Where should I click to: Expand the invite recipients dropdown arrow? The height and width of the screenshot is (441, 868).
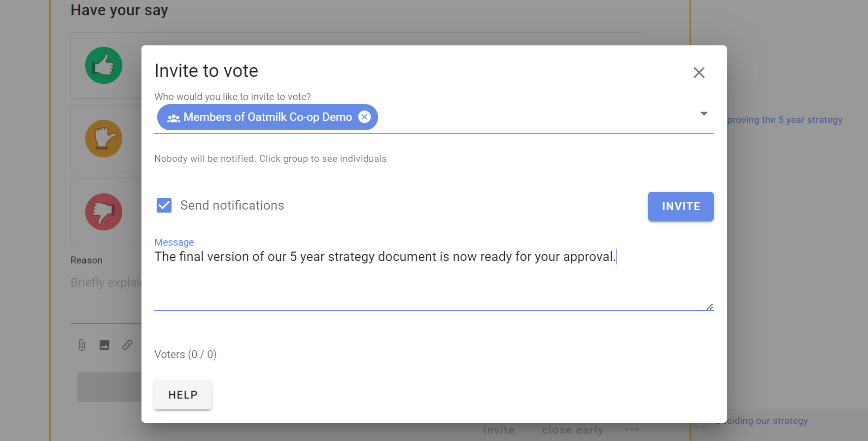pos(704,114)
